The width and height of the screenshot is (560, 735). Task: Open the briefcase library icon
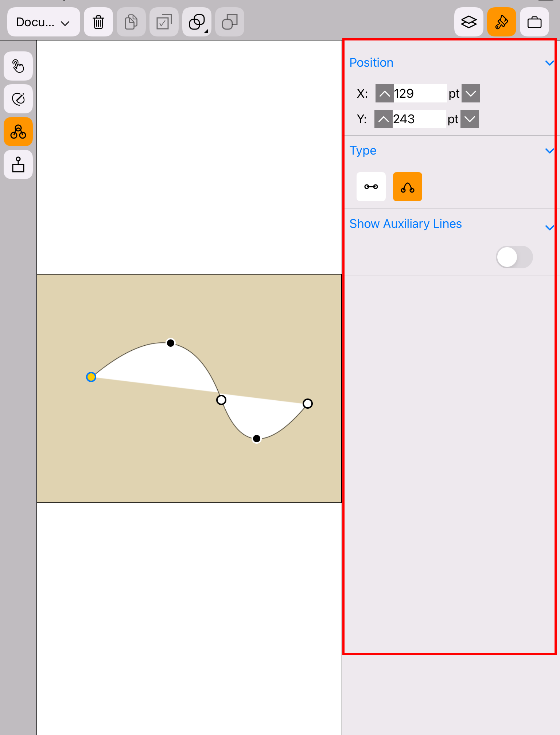coord(534,22)
